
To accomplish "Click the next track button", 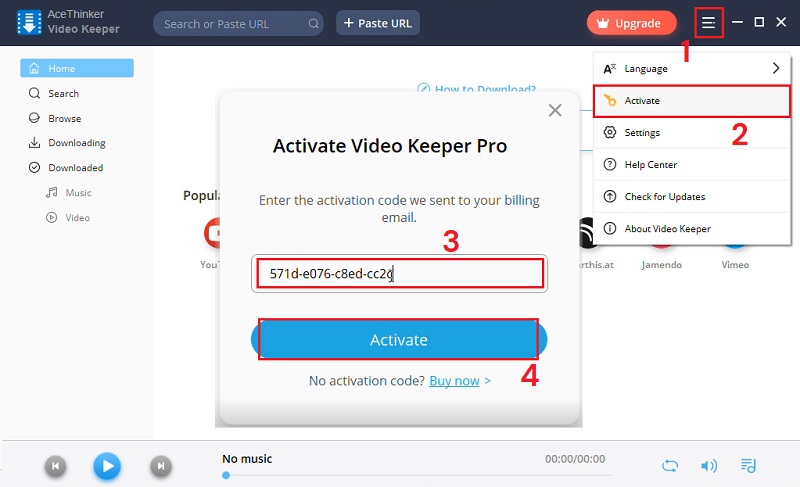I will [161, 466].
